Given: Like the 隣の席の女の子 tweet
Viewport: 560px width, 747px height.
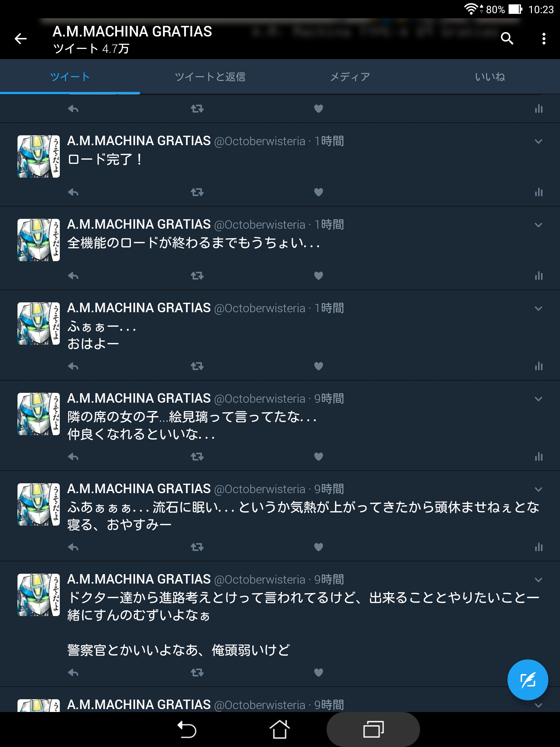Looking at the screenshot, I should 319,457.
